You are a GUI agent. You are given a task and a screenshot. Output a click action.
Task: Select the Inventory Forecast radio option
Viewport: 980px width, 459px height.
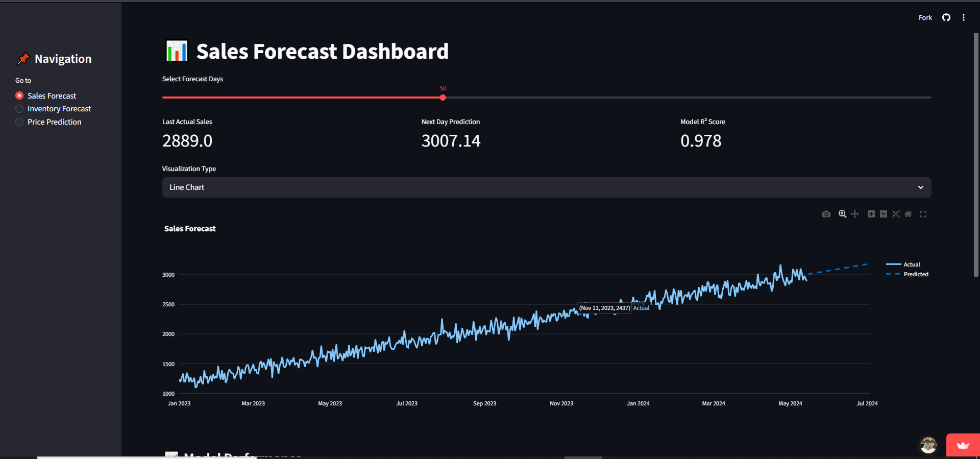[x=19, y=109]
